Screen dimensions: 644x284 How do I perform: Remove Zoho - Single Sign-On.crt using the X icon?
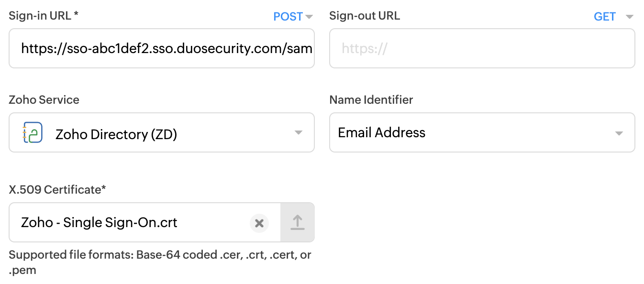(259, 222)
